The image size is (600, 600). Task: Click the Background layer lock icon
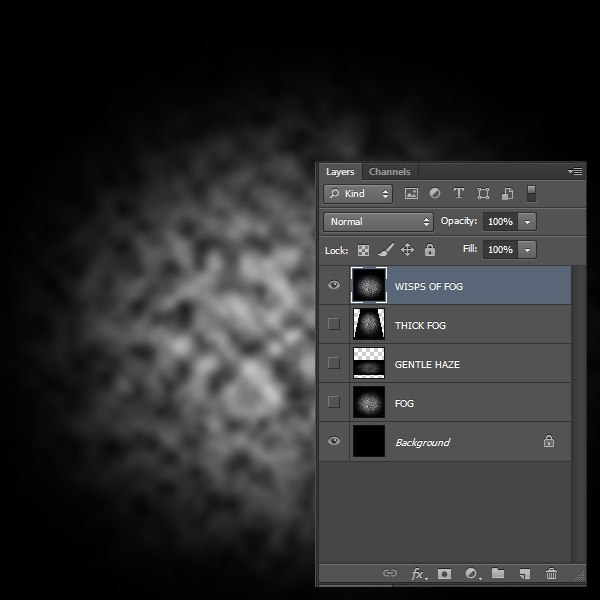(549, 442)
